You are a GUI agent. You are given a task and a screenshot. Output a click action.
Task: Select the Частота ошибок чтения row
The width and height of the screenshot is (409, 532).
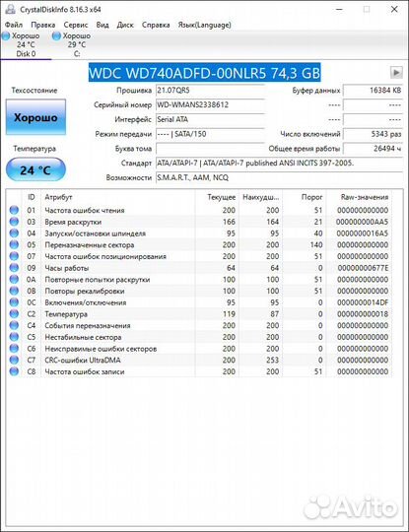tap(200, 210)
